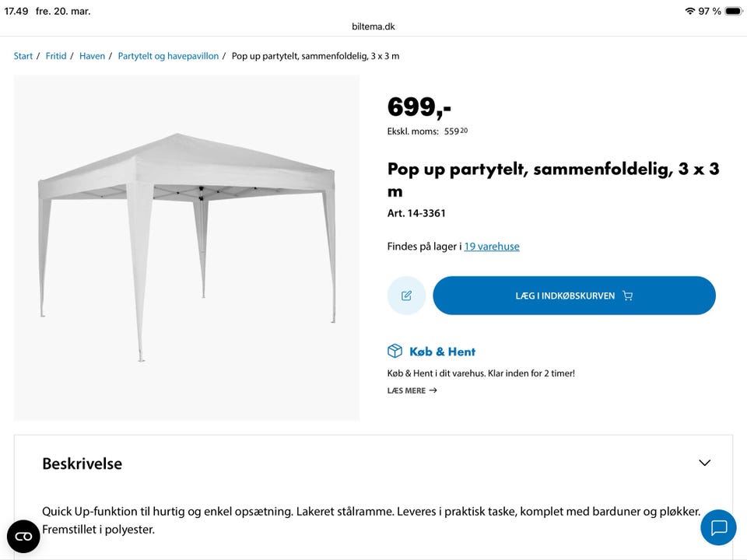Viewport: 747px width, 560px height.
Task: Click the Køb & Hent heading
Action: (442, 352)
